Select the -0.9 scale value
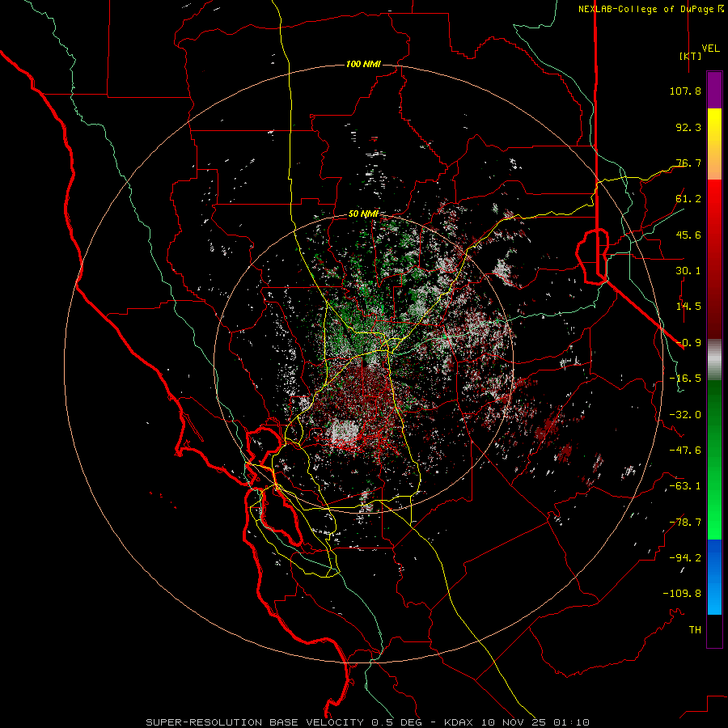This screenshot has width=728, height=728. click(x=688, y=343)
